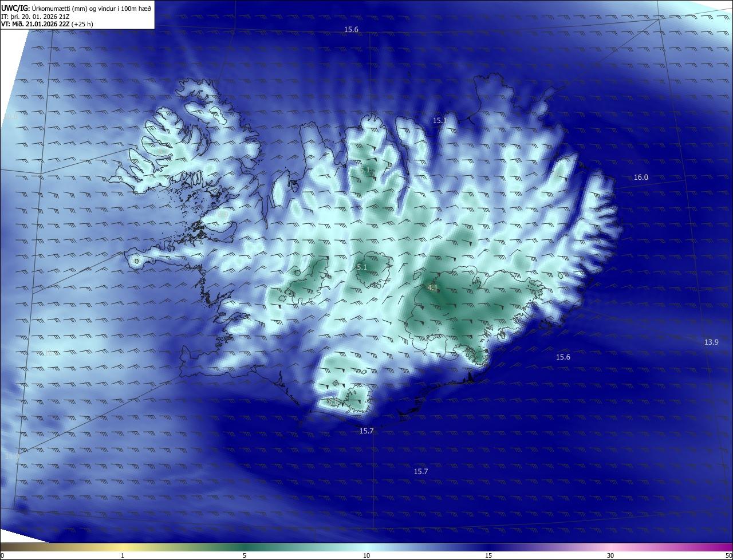The height and width of the screenshot is (560, 733).
Task: Click the 1 label on the color scale
Action: 123,556
